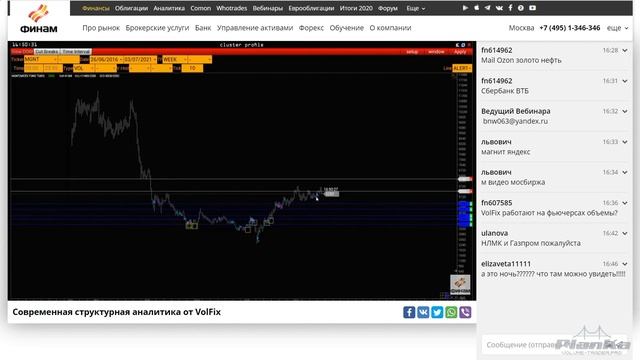Open Облигации in top navigation

click(x=131, y=8)
